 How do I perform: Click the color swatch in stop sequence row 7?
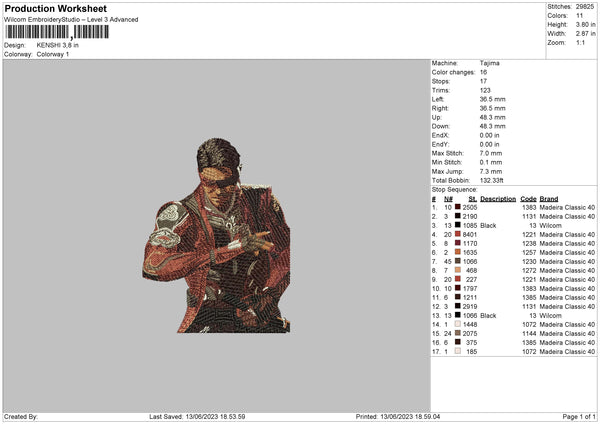[x=457, y=261]
